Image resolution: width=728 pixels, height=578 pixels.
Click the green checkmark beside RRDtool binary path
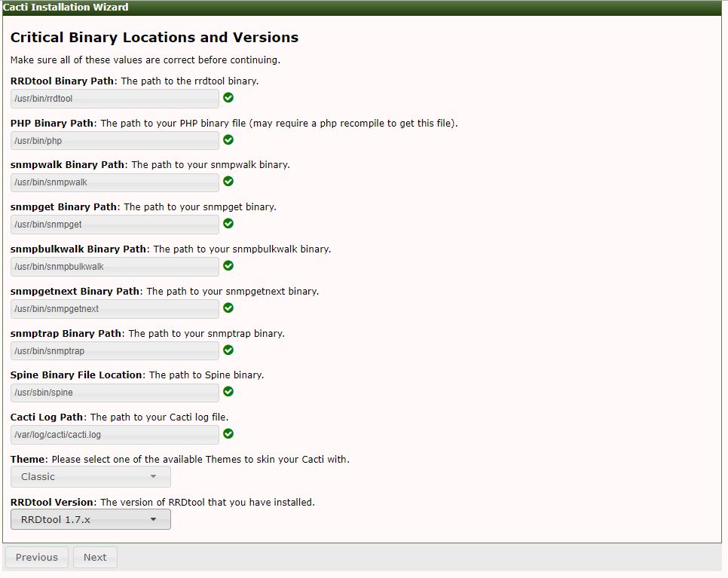(228, 97)
